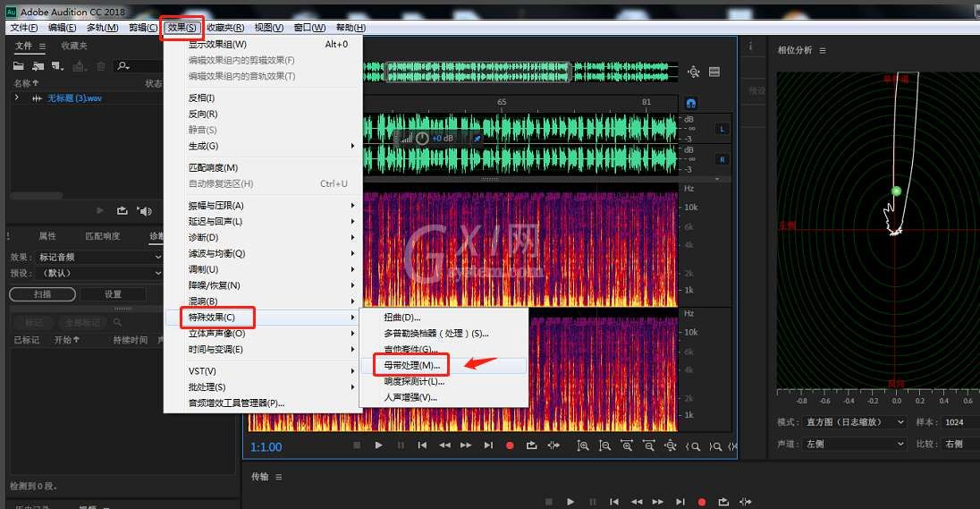Click Stop in the editor transport bar
980x509 pixels.
point(357,445)
